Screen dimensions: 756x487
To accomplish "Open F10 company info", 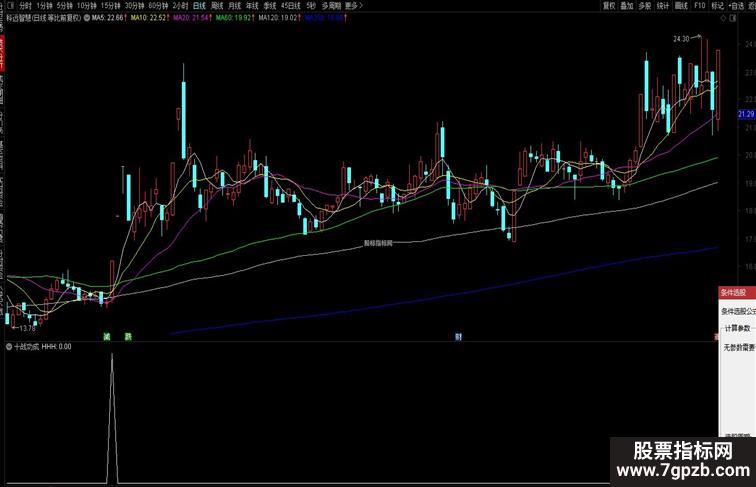I will coord(700,6).
